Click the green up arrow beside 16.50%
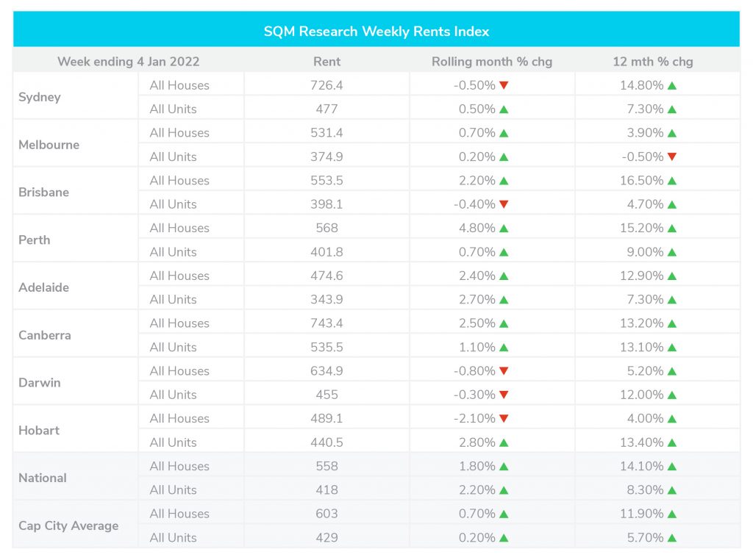 click(x=672, y=181)
